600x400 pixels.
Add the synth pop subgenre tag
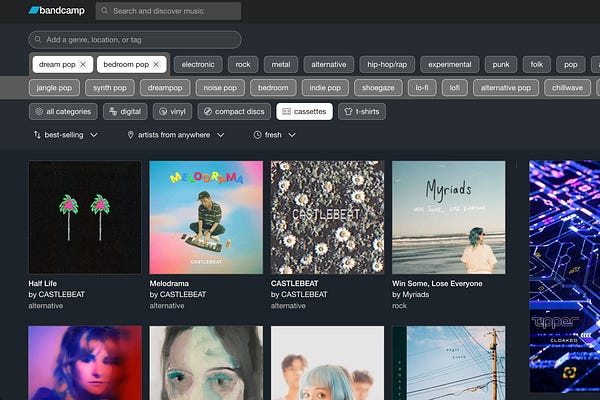[x=110, y=88]
